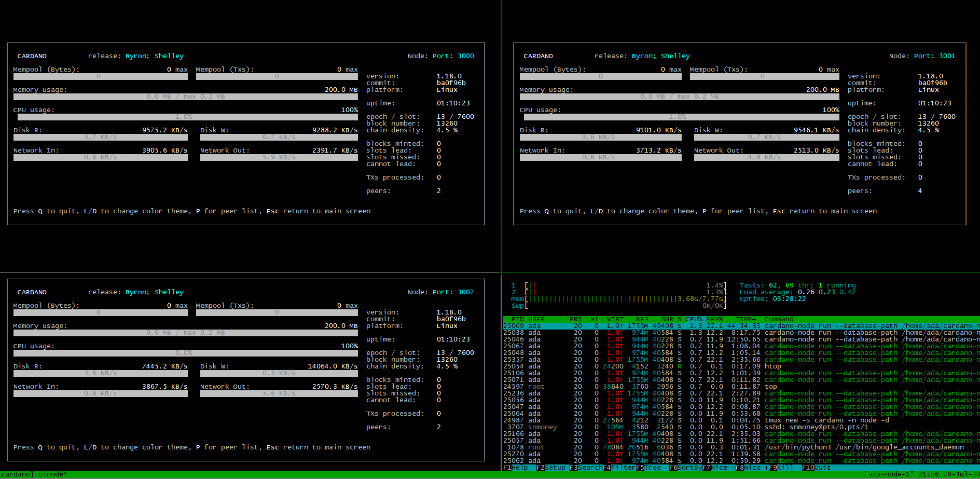Sort htop by MEM% column header
The height and width of the screenshot is (479, 980).
[x=715, y=319]
